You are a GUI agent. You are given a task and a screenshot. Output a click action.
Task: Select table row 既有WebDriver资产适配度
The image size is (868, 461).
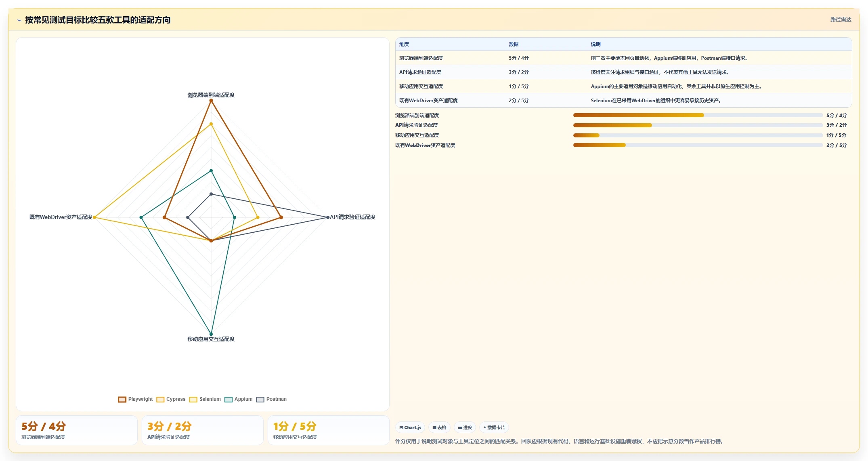(623, 101)
